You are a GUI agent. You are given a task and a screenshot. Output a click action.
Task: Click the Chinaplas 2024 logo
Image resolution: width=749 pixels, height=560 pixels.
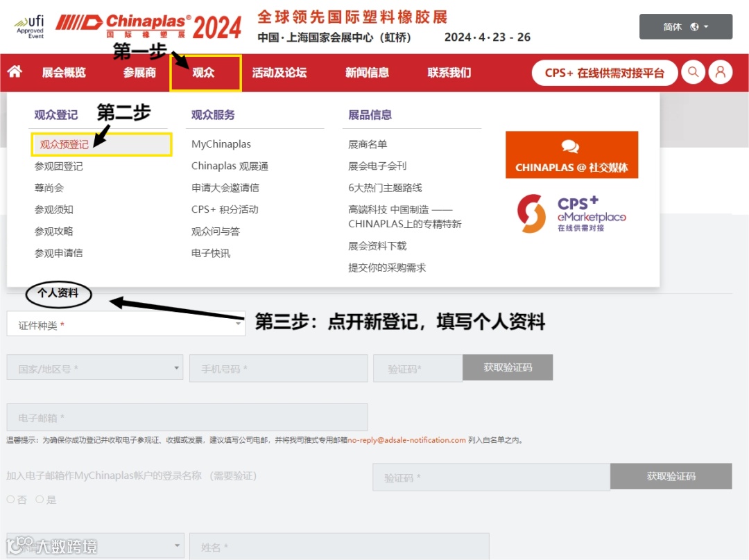click(x=148, y=26)
